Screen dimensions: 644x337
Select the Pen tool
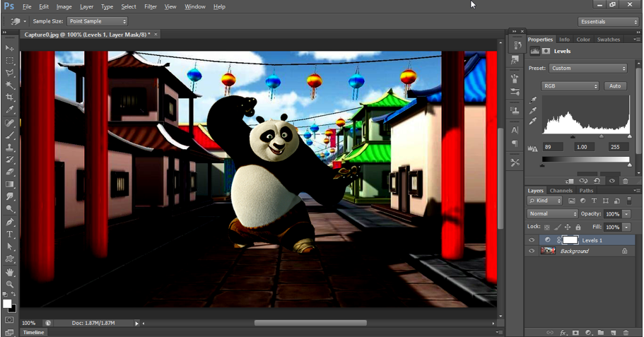coord(9,222)
